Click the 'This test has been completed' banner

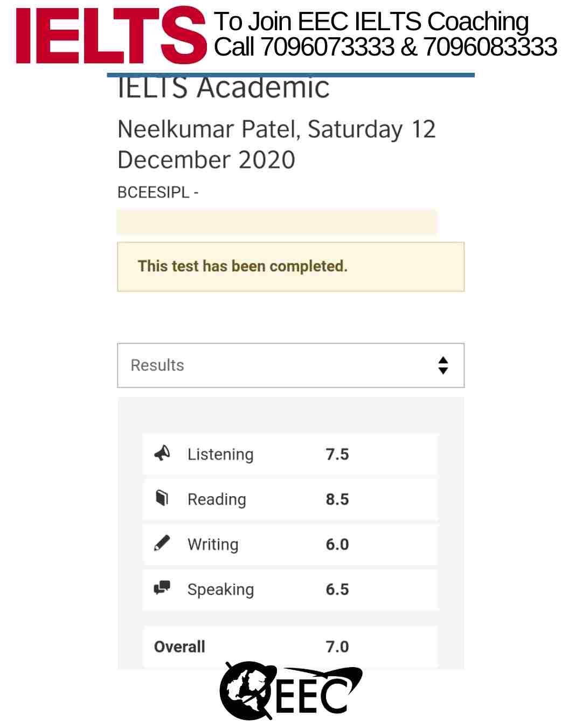point(291,266)
